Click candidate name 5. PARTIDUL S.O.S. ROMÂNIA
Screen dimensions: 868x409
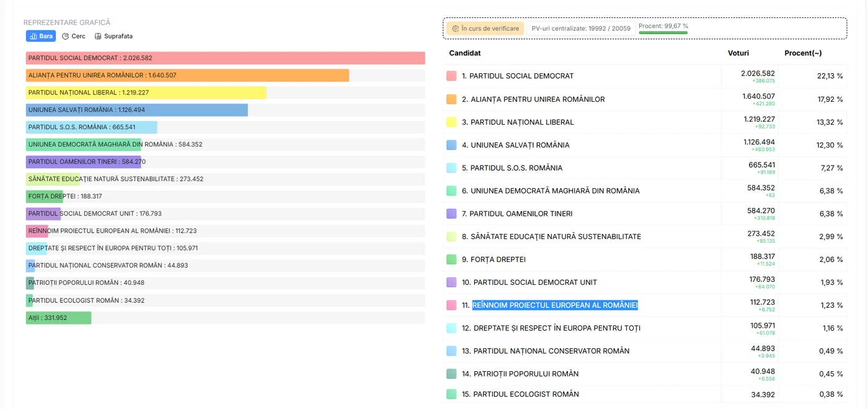pyautogui.click(x=512, y=168)
